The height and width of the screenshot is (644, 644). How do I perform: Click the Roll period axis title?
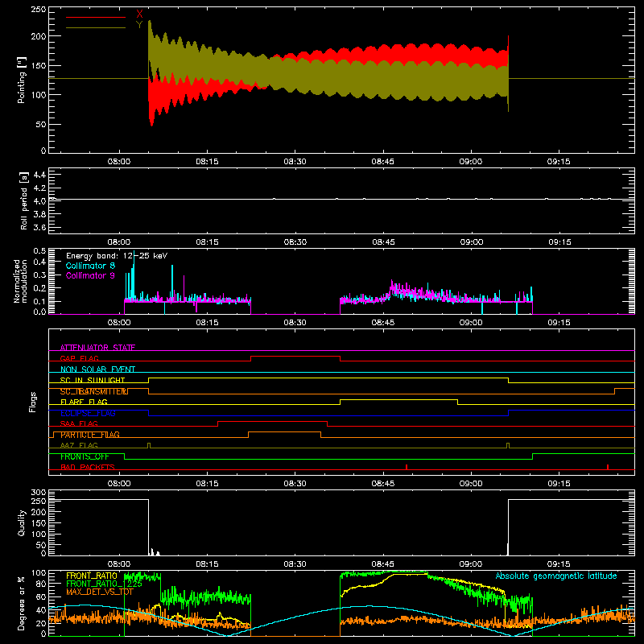coord(24,201)
